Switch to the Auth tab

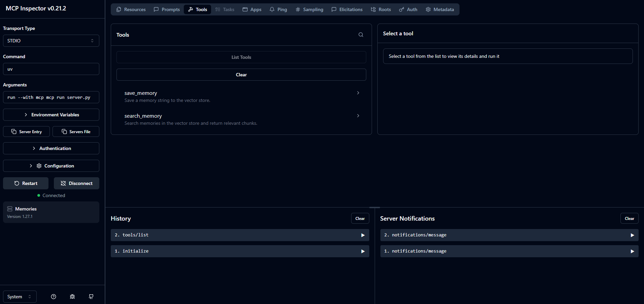point(408,9)
